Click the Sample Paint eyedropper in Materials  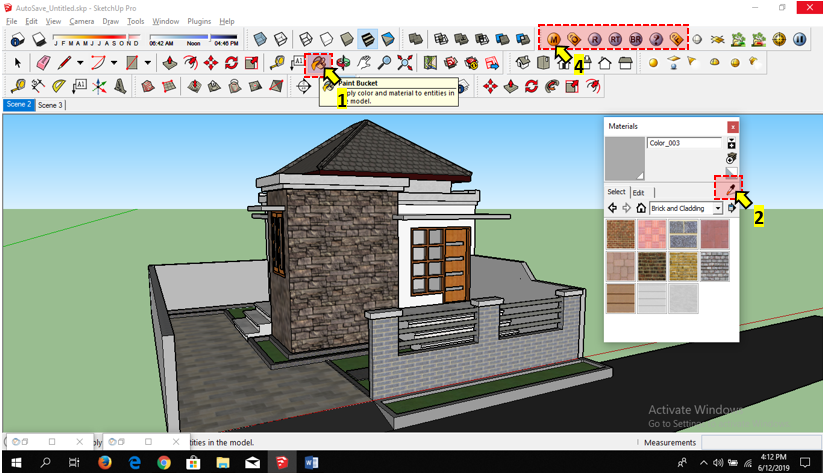pos(731,187)
